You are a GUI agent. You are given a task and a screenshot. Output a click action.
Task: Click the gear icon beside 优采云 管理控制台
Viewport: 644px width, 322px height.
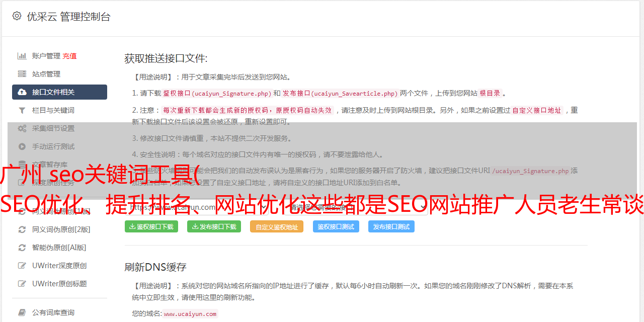coord(17,16)
